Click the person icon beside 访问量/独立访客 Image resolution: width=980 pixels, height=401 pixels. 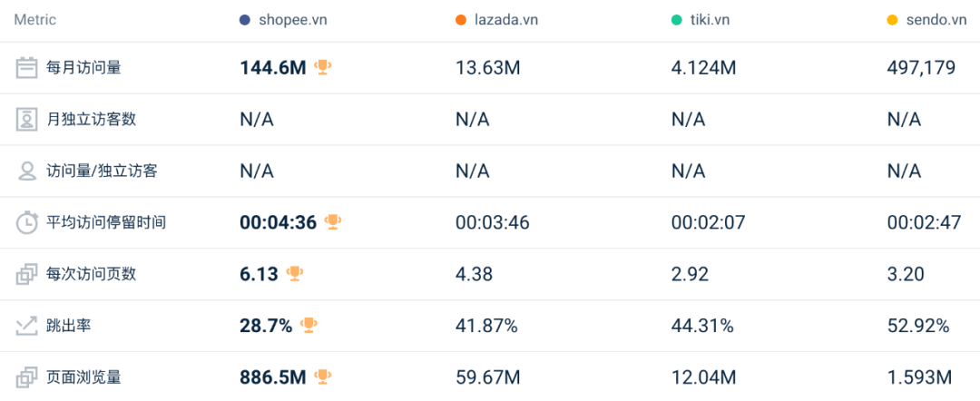[26, 171]
